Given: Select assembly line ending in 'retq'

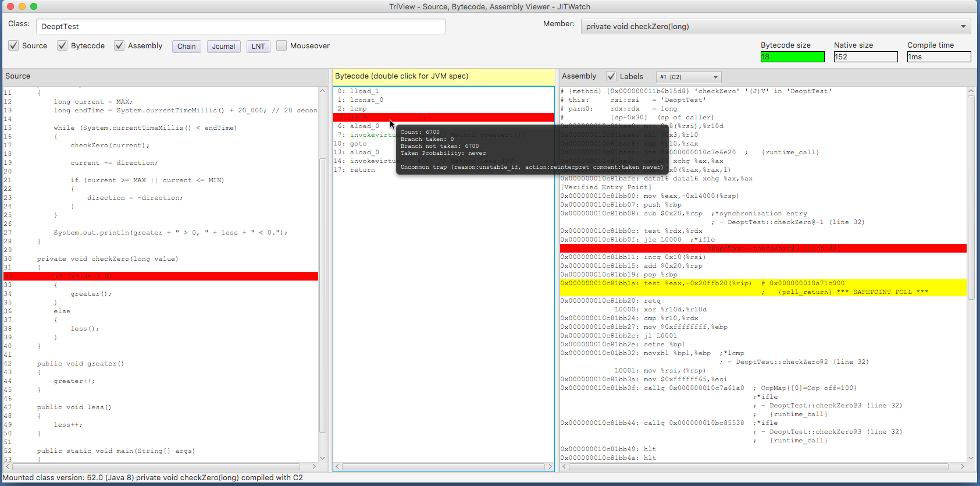Looking at the screenshot, I should point(611,301).
